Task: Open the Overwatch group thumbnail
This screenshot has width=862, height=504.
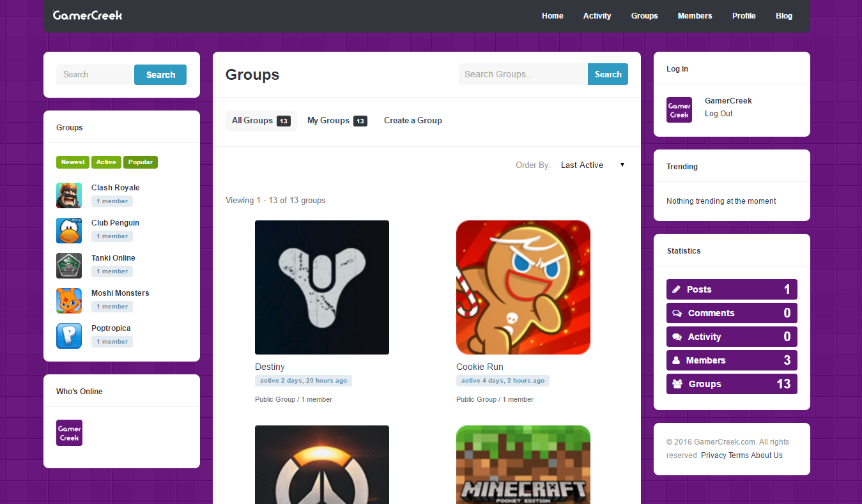Action: (322, 464)
